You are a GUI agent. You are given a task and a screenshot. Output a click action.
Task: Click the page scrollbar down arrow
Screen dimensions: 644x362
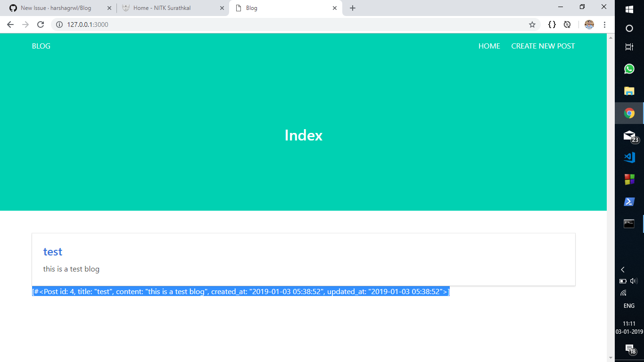coord(611,358)
